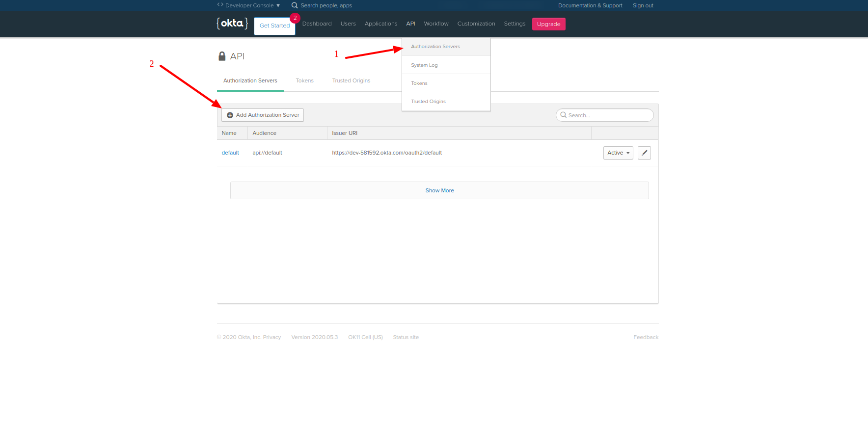Viewport: 868px width, 422px height.
Task: Click Show More button
Action: point(439,190)
